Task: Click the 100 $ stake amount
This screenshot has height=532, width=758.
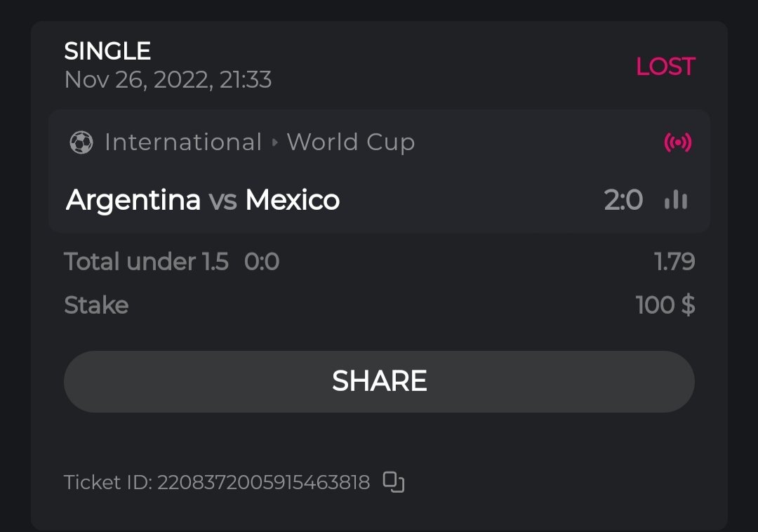Action: pyautogui.click(x=665, y=305)
